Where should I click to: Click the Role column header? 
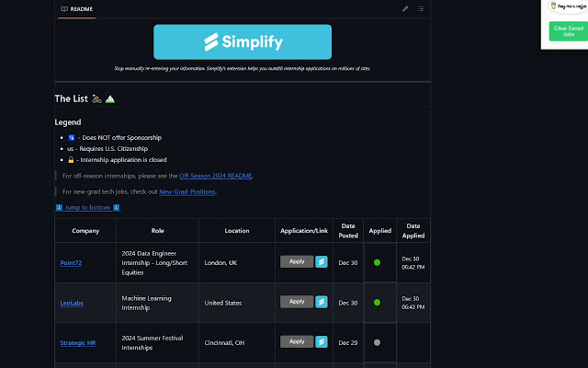coord(157,231)
